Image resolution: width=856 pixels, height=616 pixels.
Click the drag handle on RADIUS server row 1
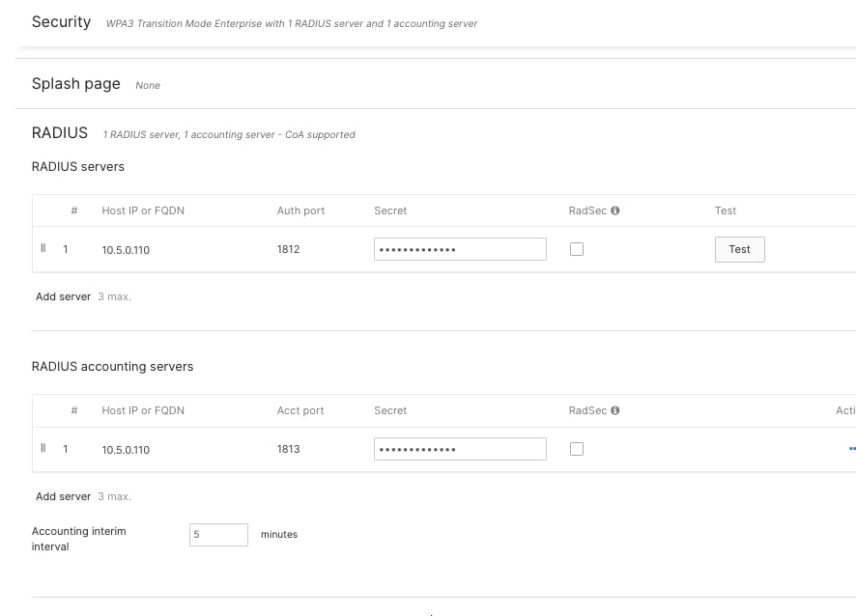[x=43, y=248]
